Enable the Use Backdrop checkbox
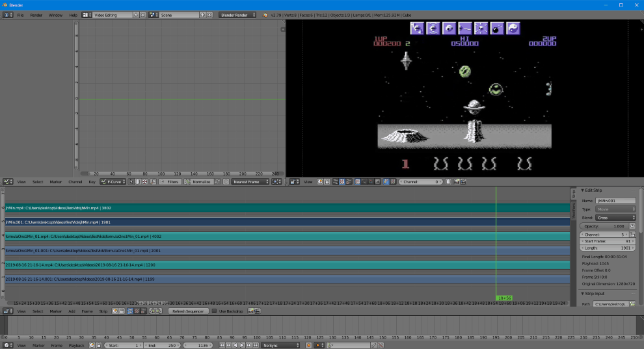Viewport: 644px width, 349px height. tap(214, 311)
